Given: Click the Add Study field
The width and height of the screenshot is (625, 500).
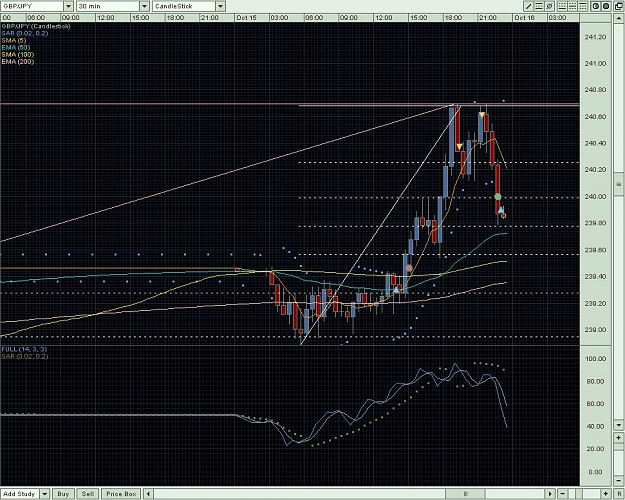Looking at the screenshot, I should pyautogui.click(x=20, y=494).
